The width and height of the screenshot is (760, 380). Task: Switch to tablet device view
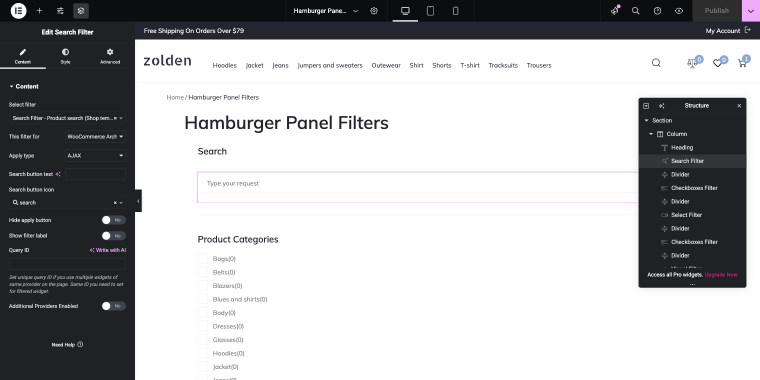click(430, 11)
